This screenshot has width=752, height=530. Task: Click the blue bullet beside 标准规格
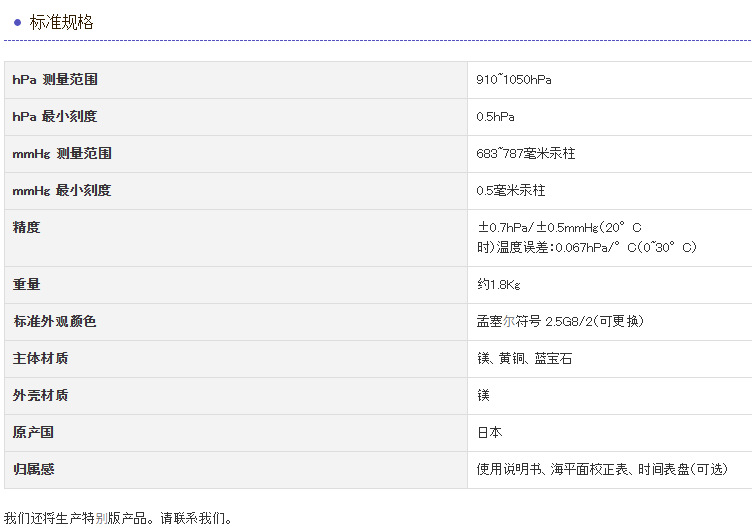pos(17,22)
